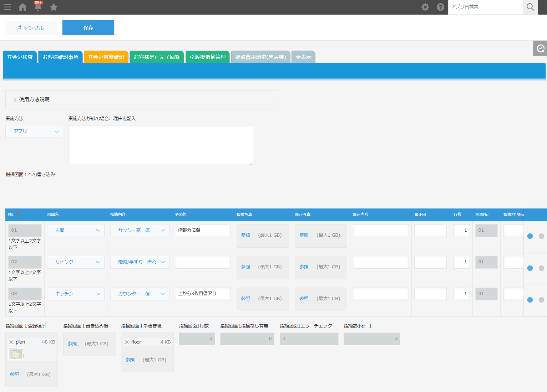The height and width of the screenshot is (392, 547).
Task: Open settings gear icon
Action: 425,7
